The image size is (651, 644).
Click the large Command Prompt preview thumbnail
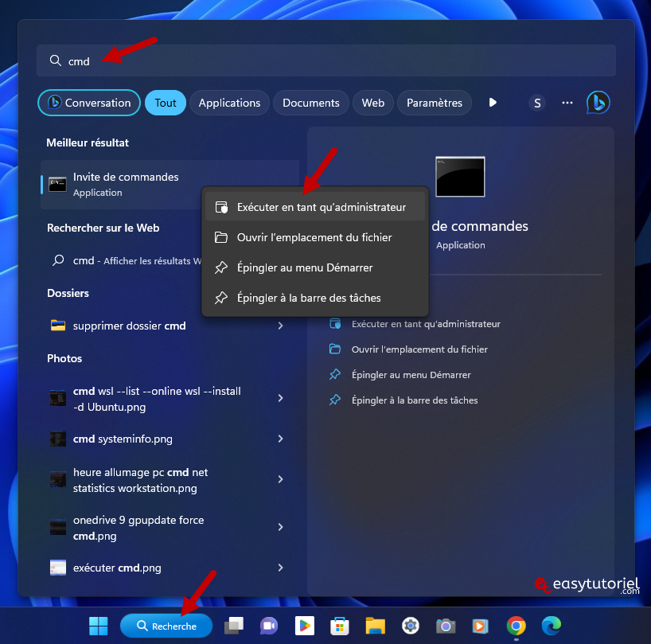460,177
